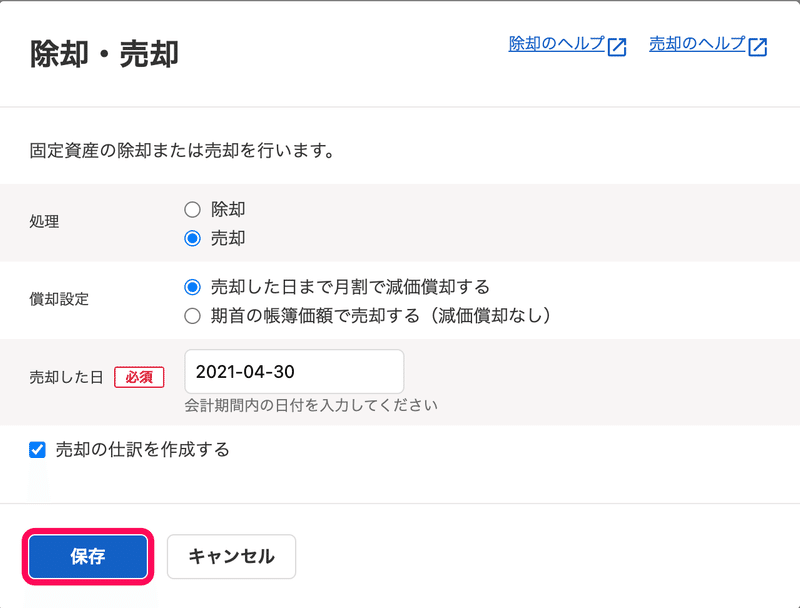
Task: Select the 売却 radio button under 処理
Action: tap(192, 238)
